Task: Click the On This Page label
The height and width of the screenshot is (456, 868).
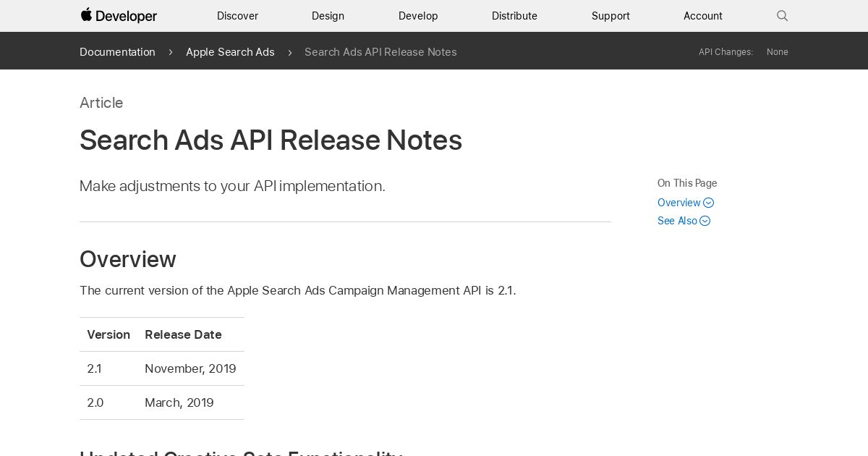Action: [x=687, y=183]
